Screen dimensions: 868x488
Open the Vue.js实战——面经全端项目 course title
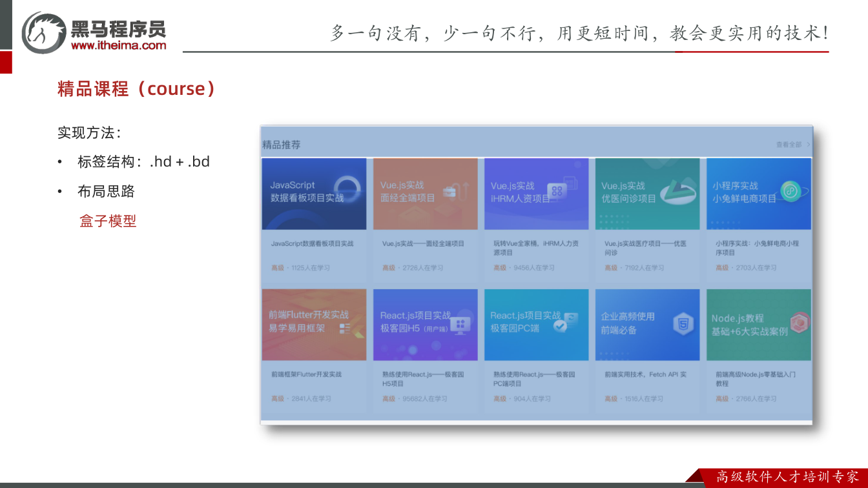tap(423, 244)
